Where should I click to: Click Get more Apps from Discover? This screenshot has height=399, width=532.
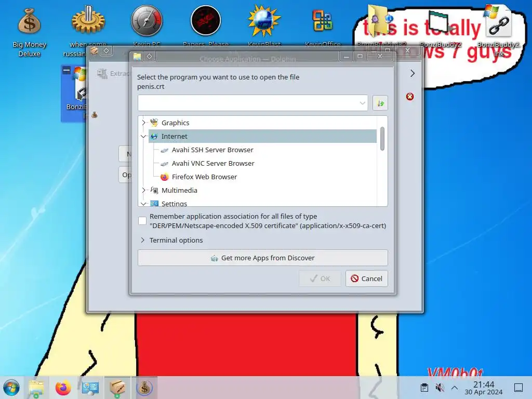tap(262, 258)
